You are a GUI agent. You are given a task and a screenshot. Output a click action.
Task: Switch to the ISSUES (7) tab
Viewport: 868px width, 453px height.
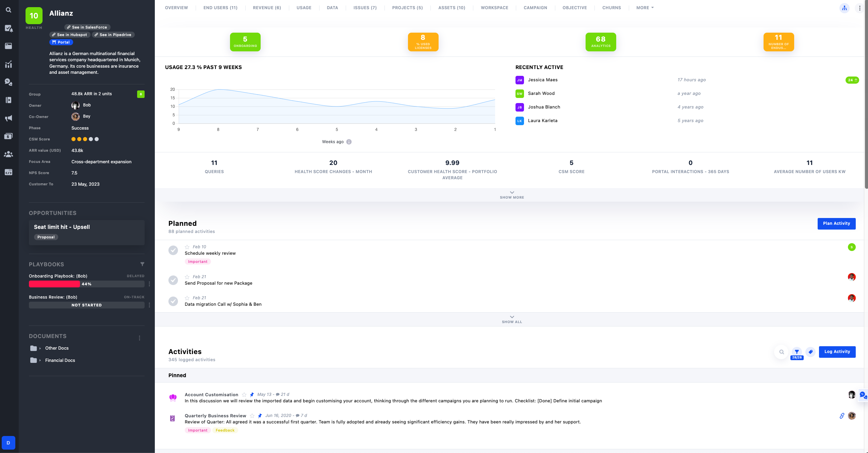coord(365,8)
